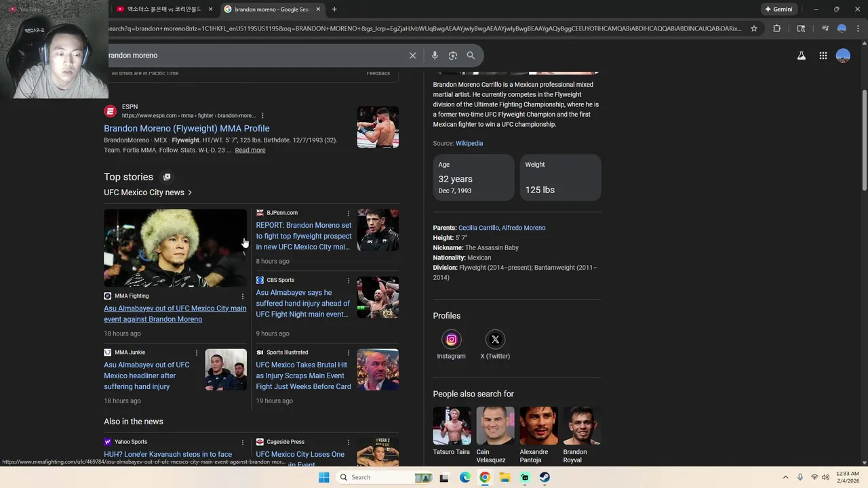Click the magnifier search icon in search box
This screenshot has width=868, height=488.
pos(471,56)
